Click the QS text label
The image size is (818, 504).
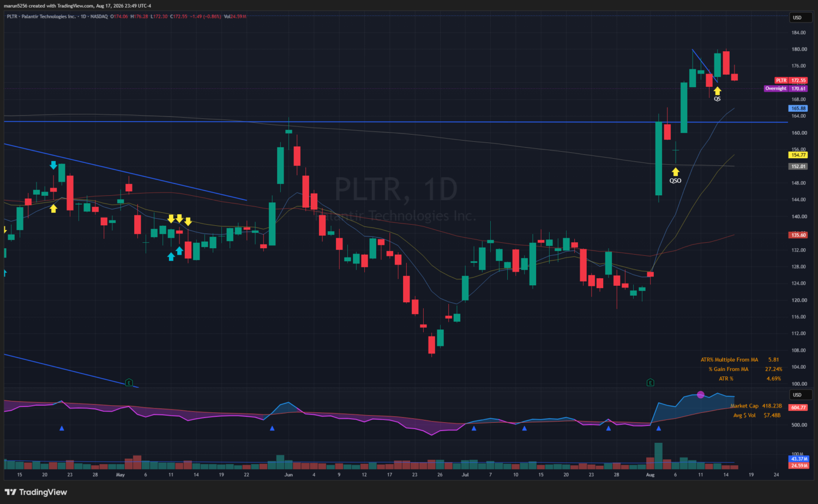pos(717,99)
